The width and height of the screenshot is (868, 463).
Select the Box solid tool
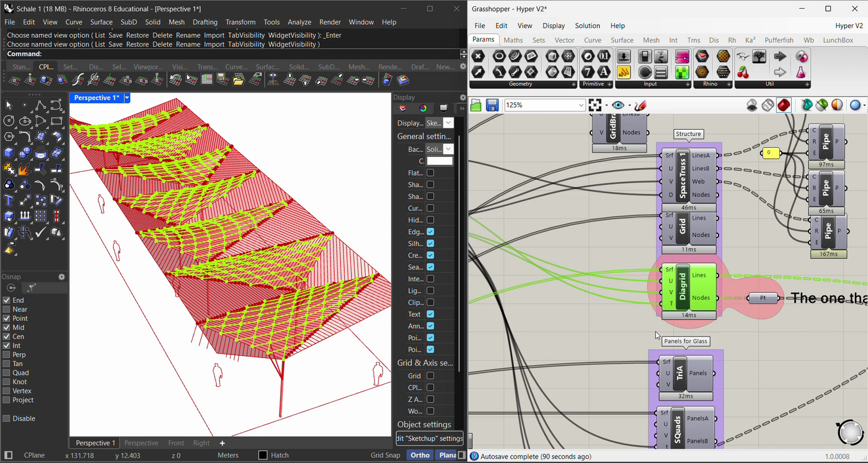pos(9,152)
